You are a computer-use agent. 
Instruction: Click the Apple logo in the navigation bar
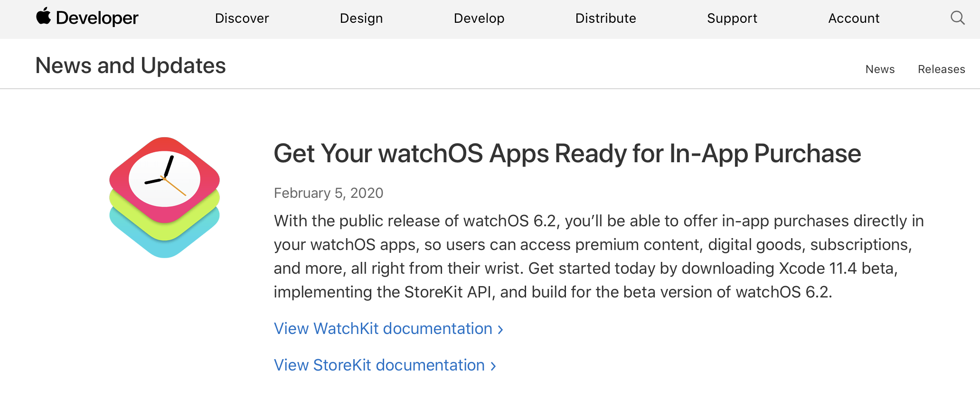click(45, 17)
